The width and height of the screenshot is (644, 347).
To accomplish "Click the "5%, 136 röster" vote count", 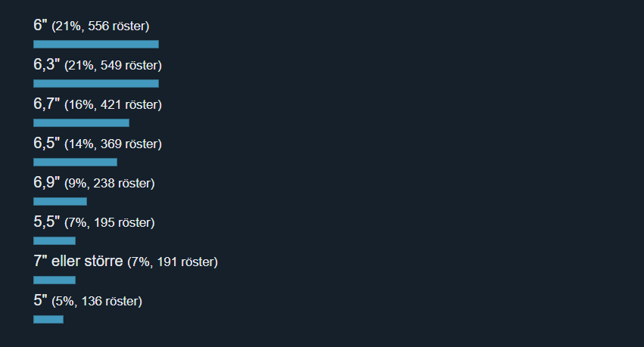I will coord(97,302).
